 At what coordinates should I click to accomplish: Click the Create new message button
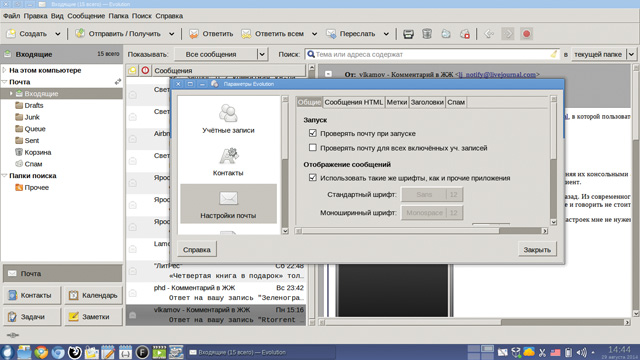tap(27, 34)
